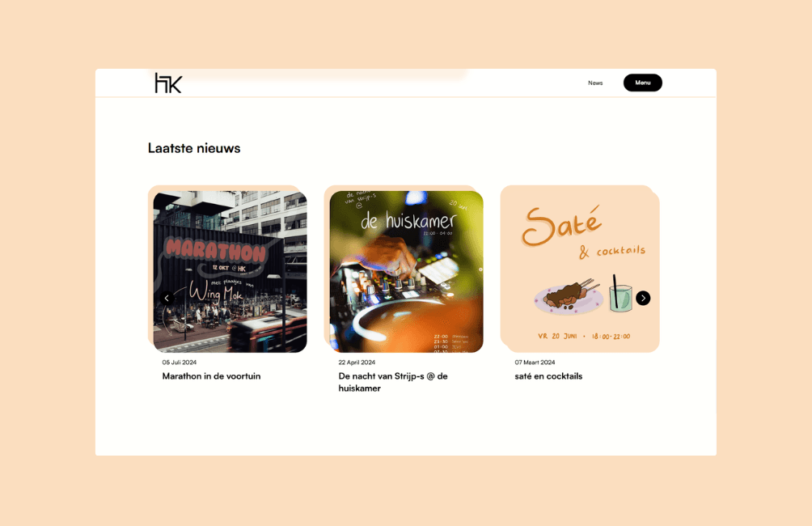Go to next news slide arrow
This screenshot has width=812, height=526.
pos(643,298)
